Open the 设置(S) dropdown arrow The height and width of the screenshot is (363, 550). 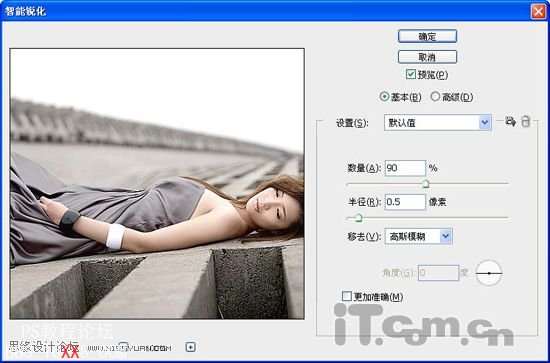[x=485, y=123]
